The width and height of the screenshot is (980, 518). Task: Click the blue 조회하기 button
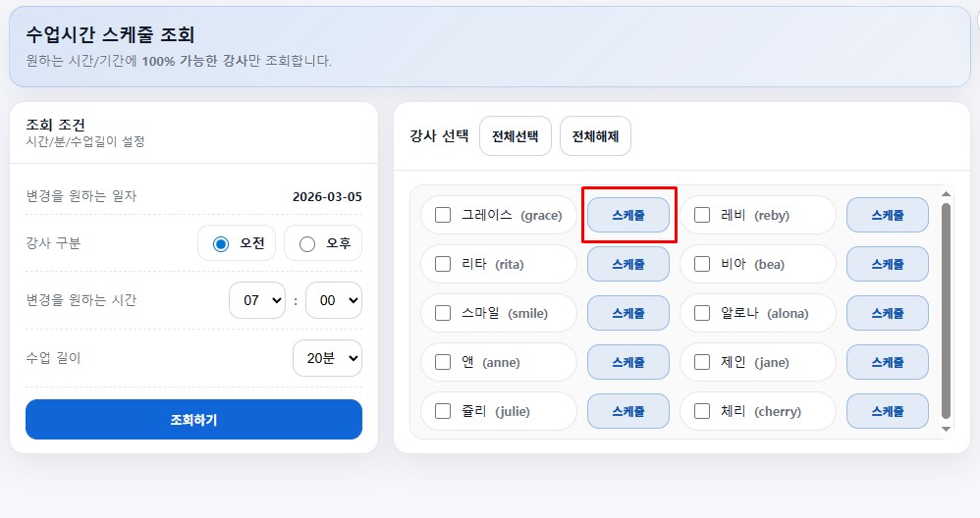click(x=193, y=420)
